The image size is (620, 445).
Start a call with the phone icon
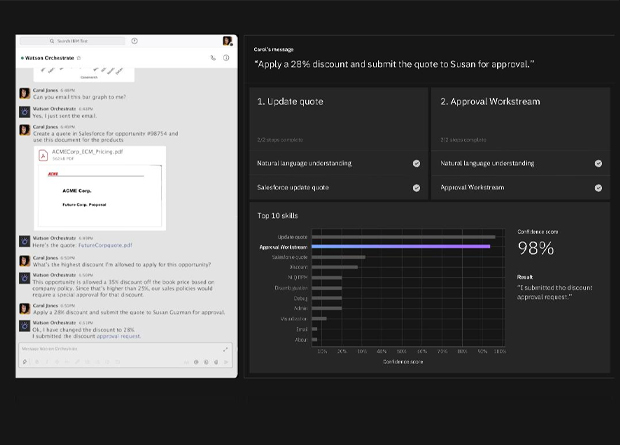point(213,58)
